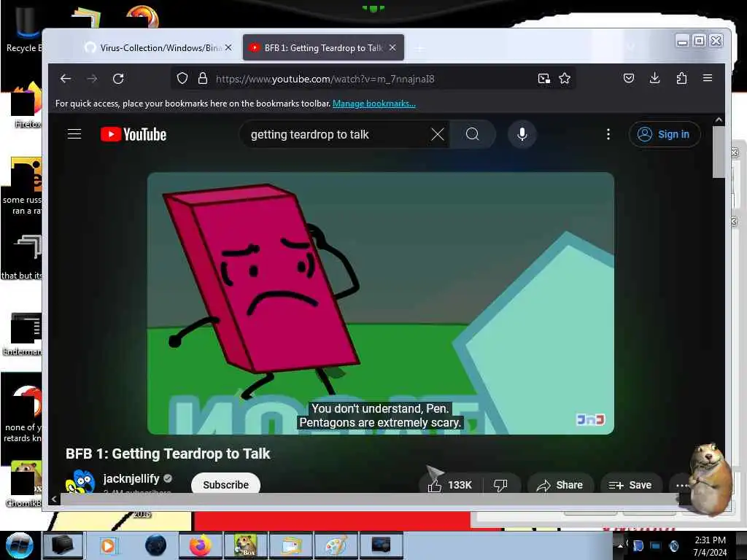Open jacknjellify channel name
This screenshot has width=747, height=560.
[x=131, y=478]
